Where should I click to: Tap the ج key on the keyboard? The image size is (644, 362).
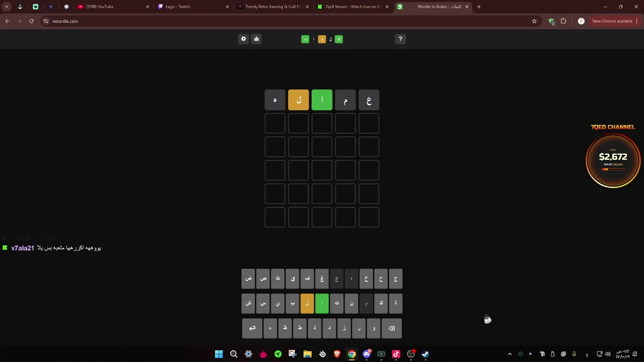coord(396,279)
